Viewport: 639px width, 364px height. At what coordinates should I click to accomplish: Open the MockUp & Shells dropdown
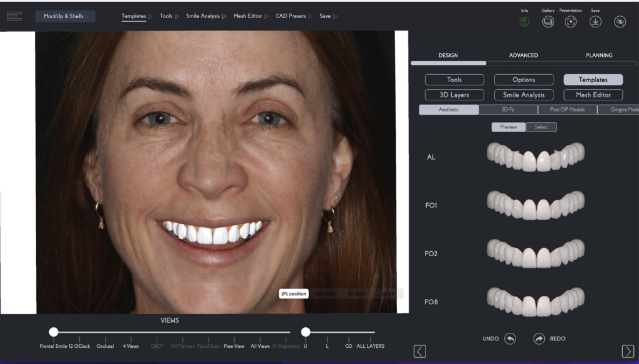click(65, 16)
